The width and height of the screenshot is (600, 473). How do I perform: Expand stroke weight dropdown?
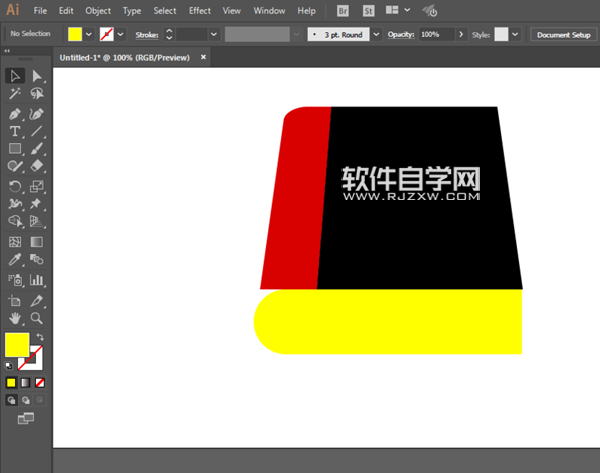[x=214, y=34]
